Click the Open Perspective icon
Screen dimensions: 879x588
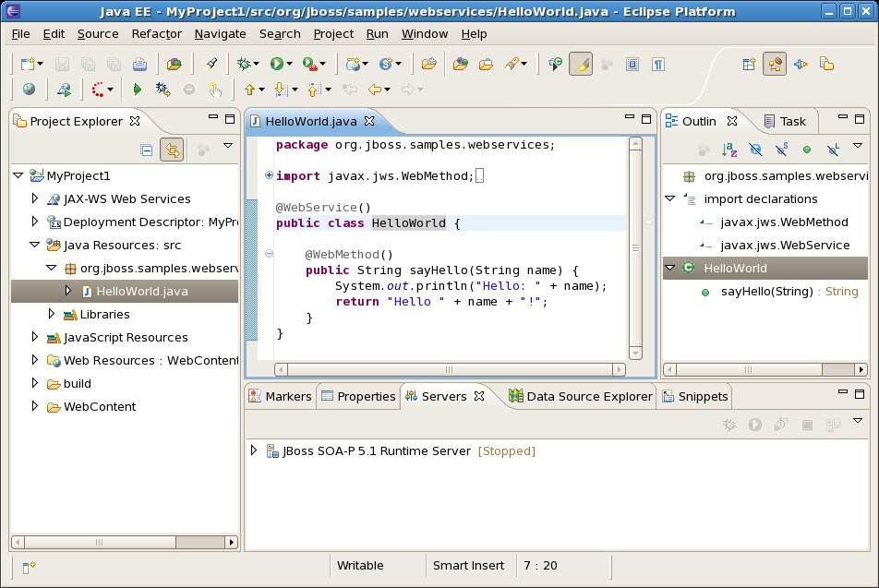click(749, 64)
